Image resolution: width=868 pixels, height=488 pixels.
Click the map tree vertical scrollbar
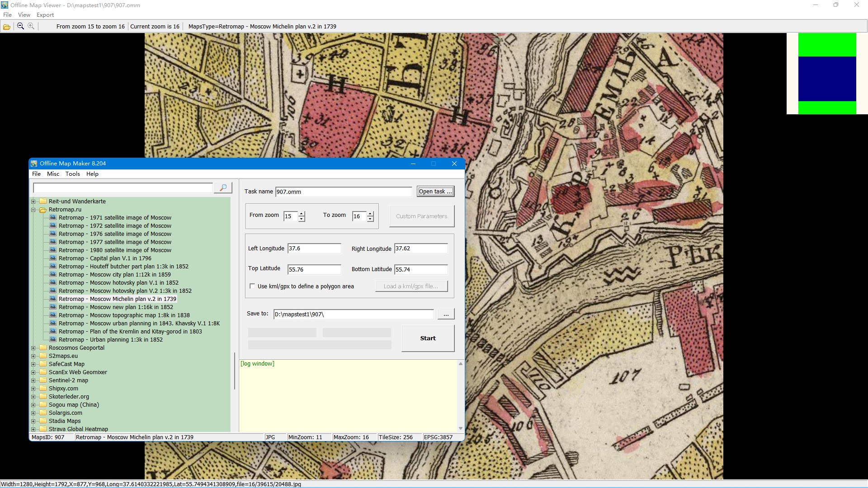[x=234, y=371]
